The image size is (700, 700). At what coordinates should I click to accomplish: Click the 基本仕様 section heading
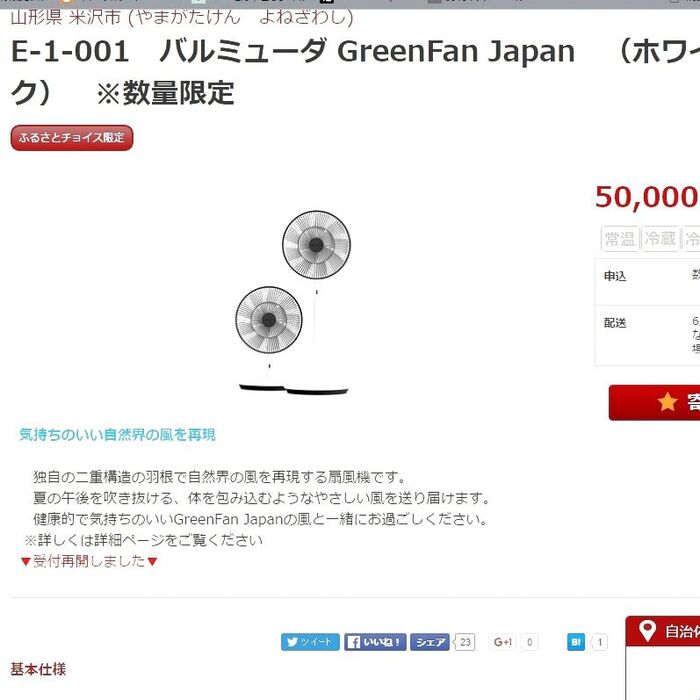click(x=38, y=669)
